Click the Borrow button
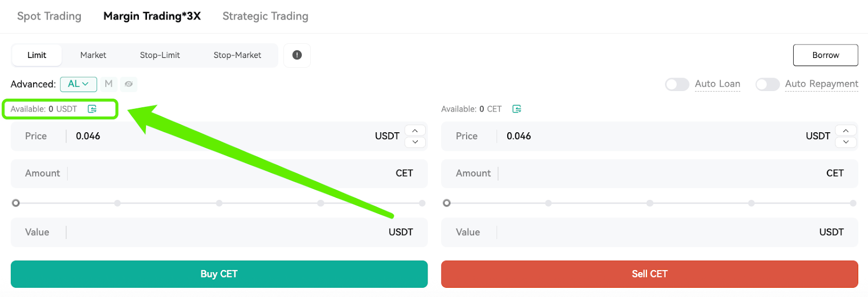868x297 pixels. [825, 55]
